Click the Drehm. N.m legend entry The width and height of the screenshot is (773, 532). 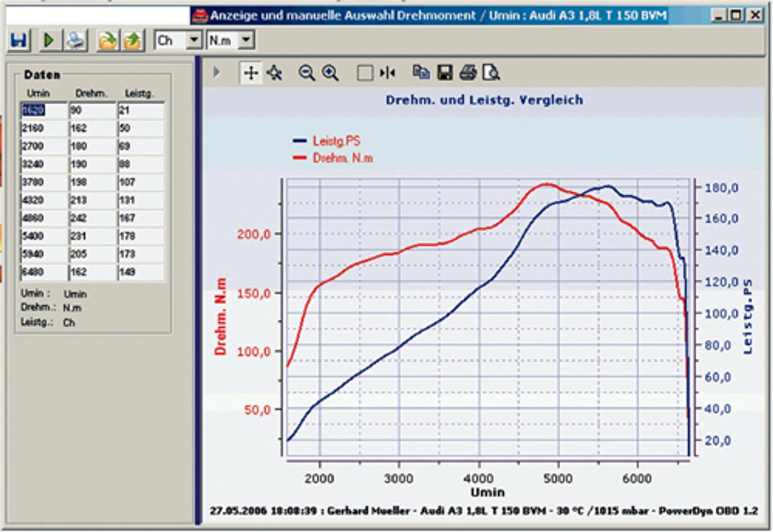(342, 158)
